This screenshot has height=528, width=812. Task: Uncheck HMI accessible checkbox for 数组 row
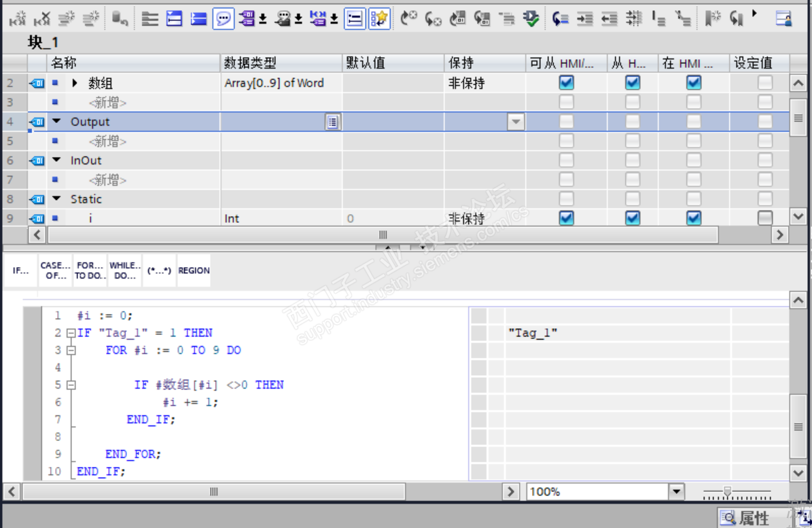pos(567,83)
